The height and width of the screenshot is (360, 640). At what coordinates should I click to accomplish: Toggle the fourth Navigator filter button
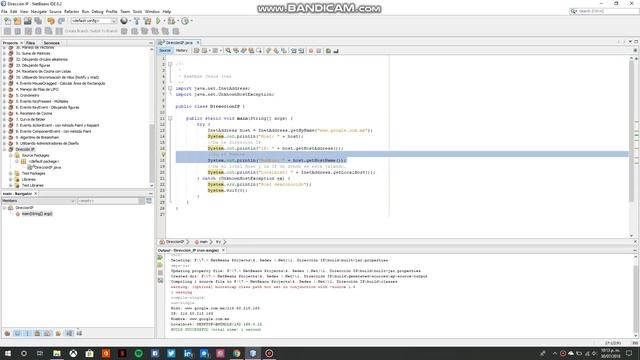(x=38, y=333)
